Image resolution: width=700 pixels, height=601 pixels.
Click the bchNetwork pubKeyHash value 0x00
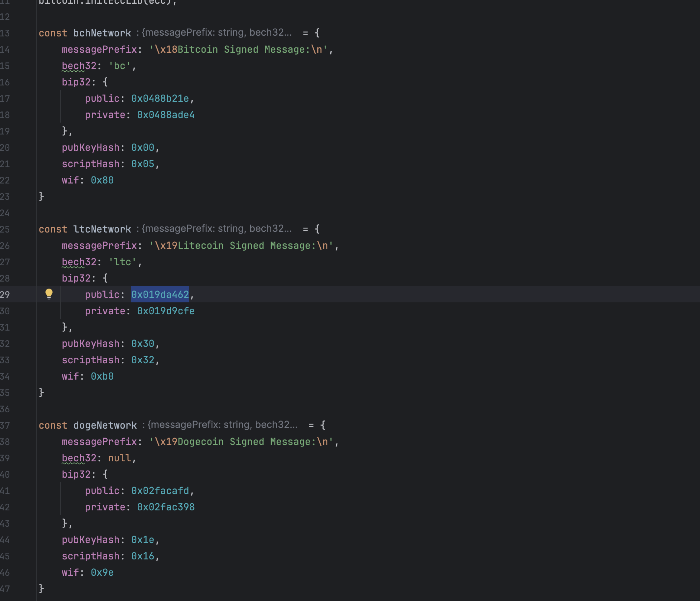[143, 147]
